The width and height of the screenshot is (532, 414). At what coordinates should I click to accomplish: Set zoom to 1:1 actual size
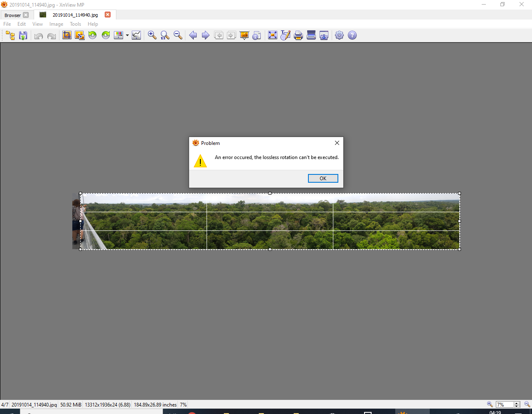[165, 35]
